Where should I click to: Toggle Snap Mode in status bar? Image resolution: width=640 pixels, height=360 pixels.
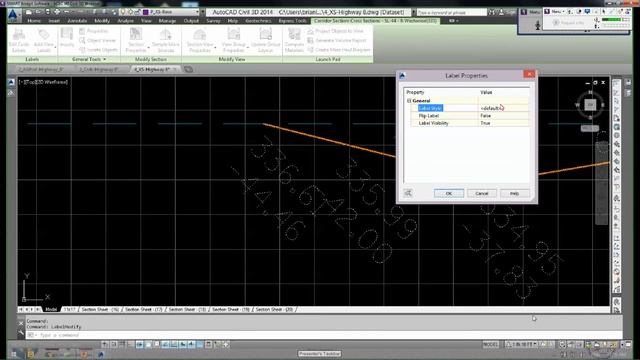click(x=113, y=344)
